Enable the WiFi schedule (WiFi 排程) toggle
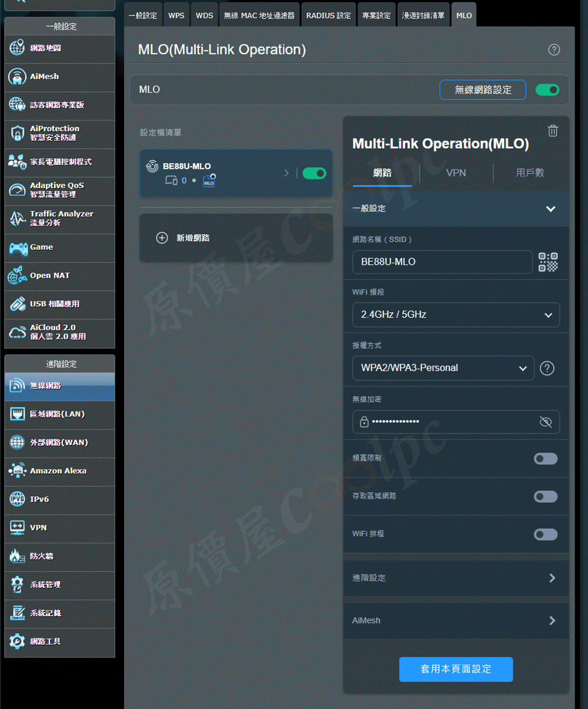 pos(546,534)
